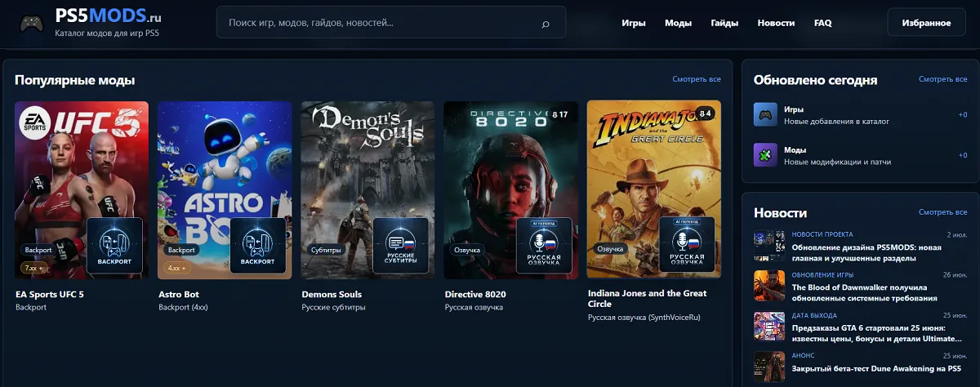
Task: Go to Гайды in the top navigation
Action: point(724,23)
